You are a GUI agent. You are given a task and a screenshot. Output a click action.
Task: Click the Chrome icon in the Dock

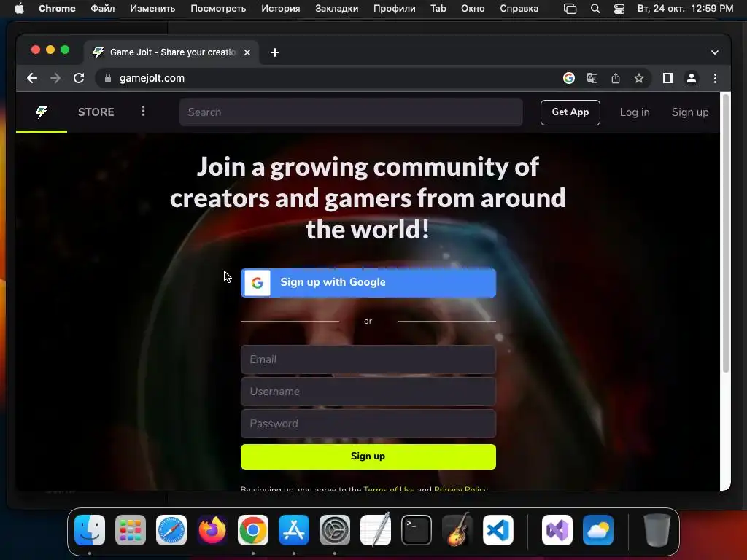point(253,530)
